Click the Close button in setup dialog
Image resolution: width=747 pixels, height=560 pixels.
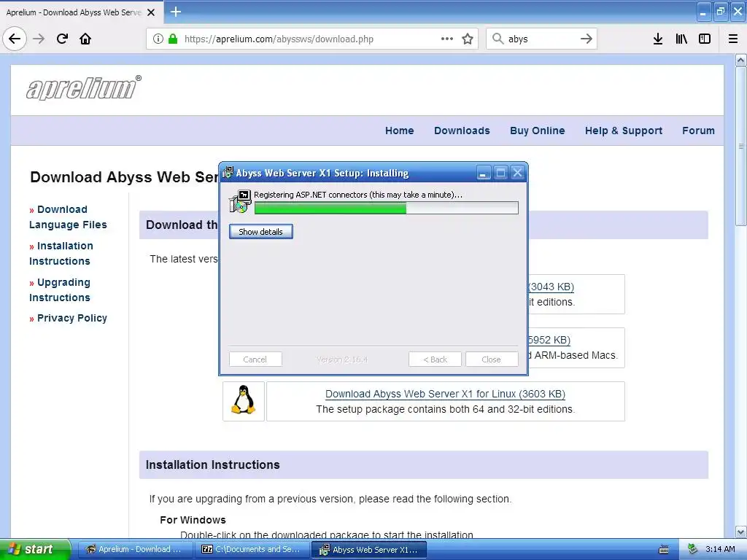point(492,359)
